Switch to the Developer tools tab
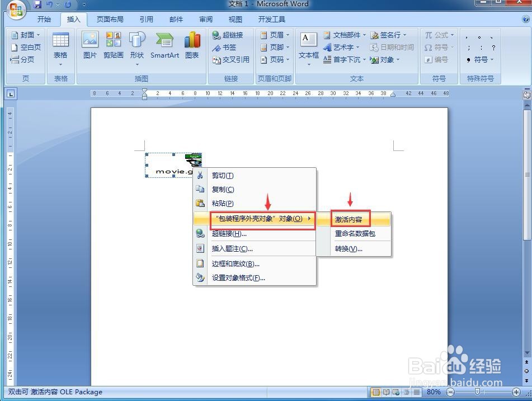The height and width of the screenshot is (401, 532). point(271,20)
